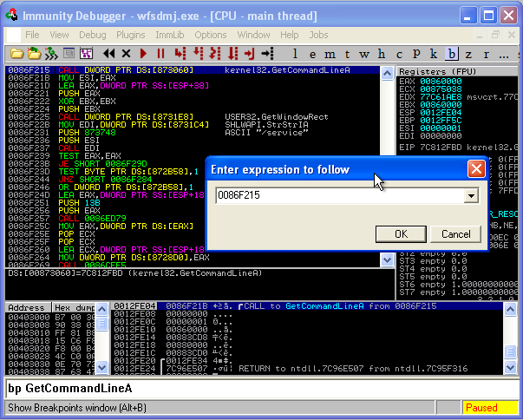Click Cancel in the expression dialog
This screenshot has width=523, height=420.
455,233
